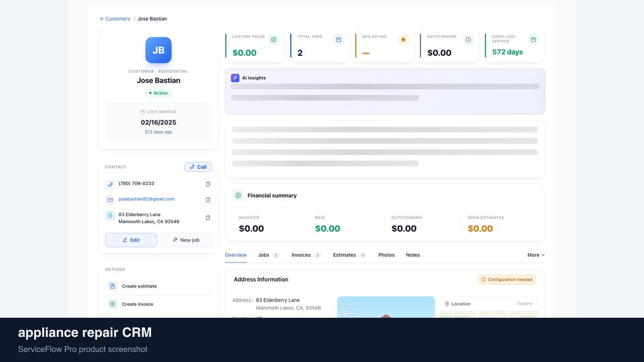Click the envelope icon in Contact section
The height and width of the screenshot is (362, 644).
click(110, 200)
